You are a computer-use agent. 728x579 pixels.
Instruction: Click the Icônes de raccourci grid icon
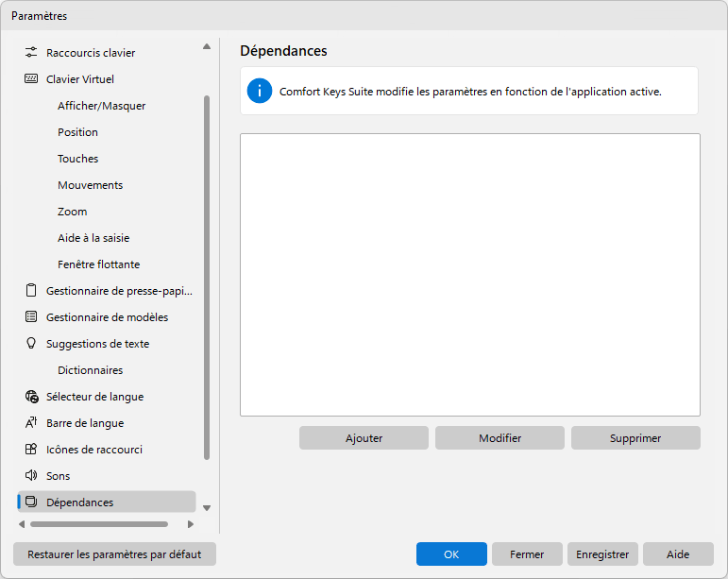click(31, 450)
